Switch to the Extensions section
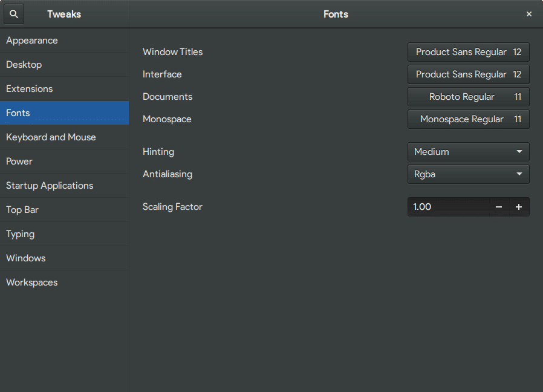Viewport: 543px width, 392px height. [x=30, y=89]
